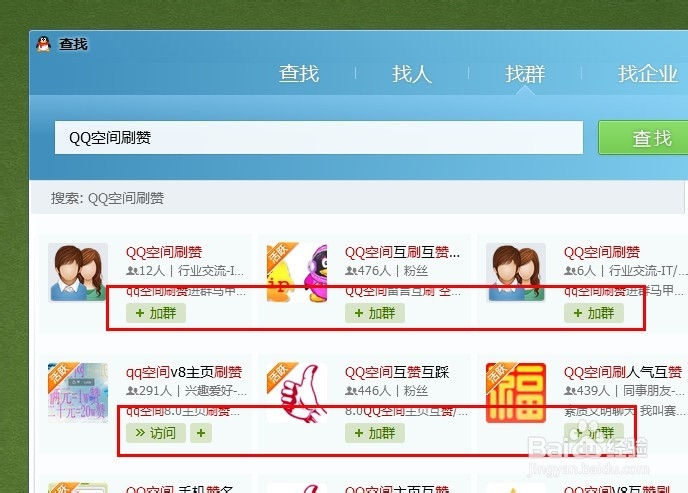Click 加群 for the 6人 QQ空间刷赞 group
This screenshot has height=493, width=688.
593,313
